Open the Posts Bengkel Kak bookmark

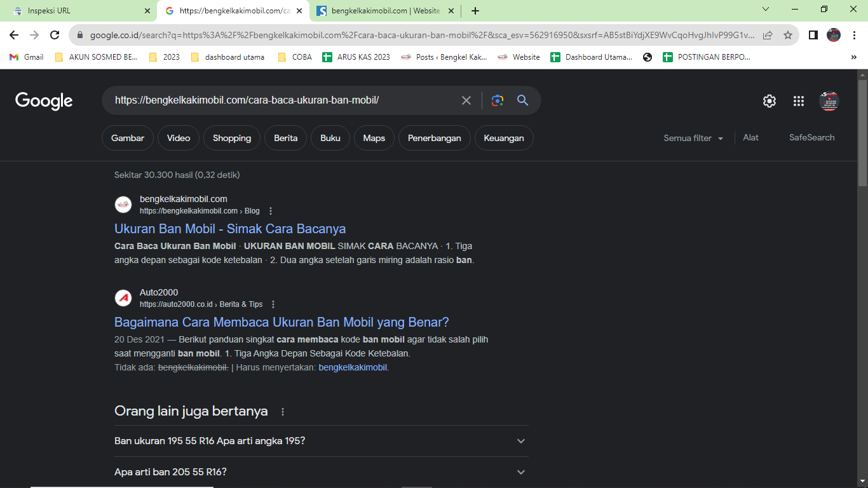click(444, 57)
